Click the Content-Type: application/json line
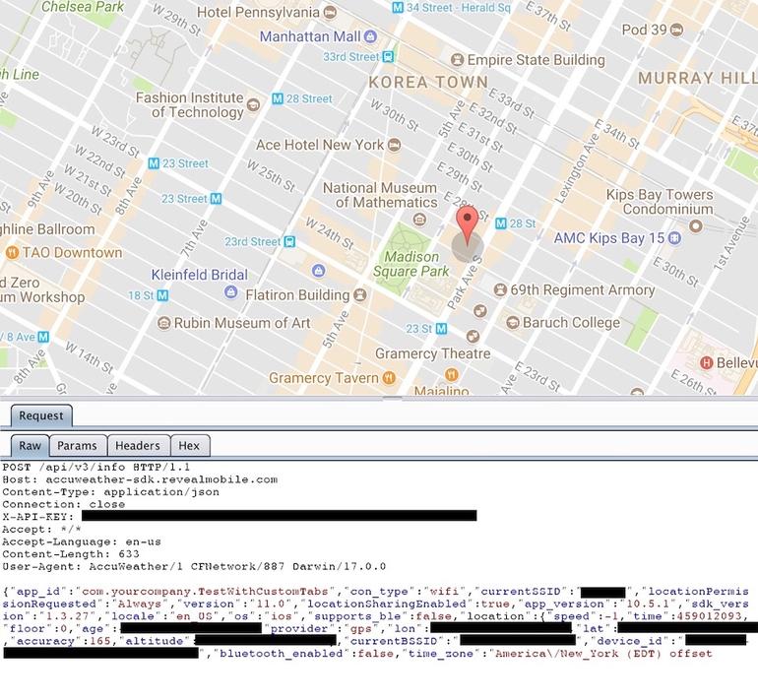This screenshot has width=758, height=700. coord(110,492)
